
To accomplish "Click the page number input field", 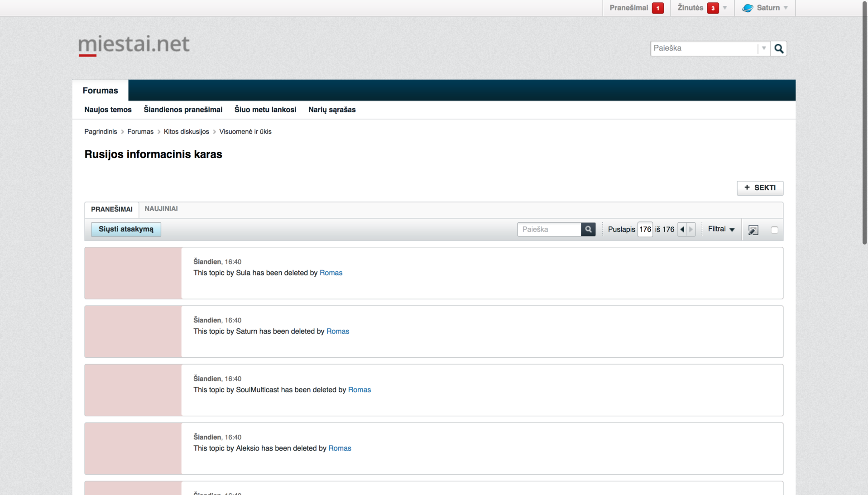I will point(645,230).
